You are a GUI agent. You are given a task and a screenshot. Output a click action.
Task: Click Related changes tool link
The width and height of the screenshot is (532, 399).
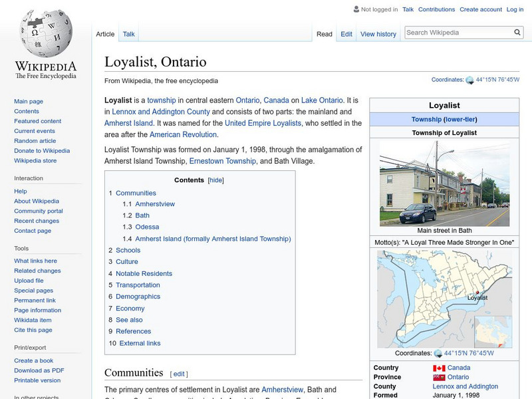coord(37,271)
